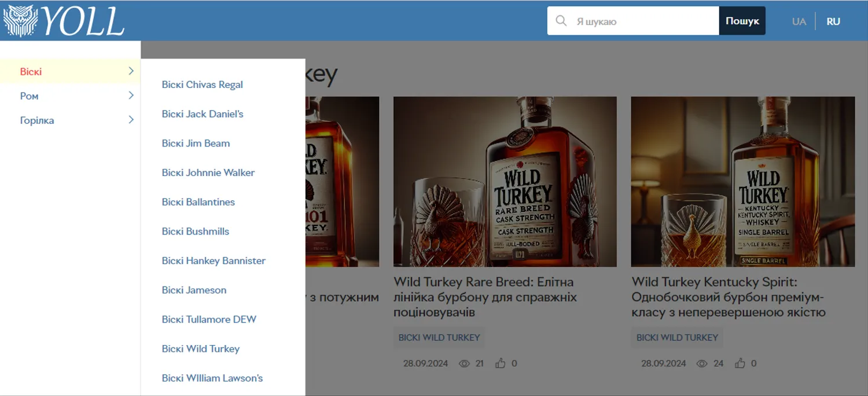The height and width of the screenshot is (396, 868).
Task: Open Віскі Wild Turkey submenu item
Action: (x=201, y=349)
